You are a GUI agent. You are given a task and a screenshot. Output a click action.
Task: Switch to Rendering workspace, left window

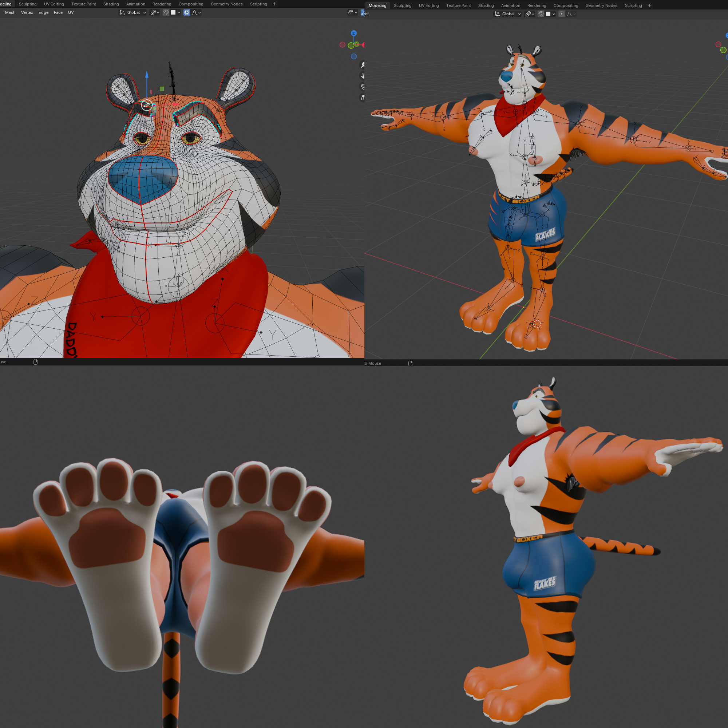coord(162,4)
